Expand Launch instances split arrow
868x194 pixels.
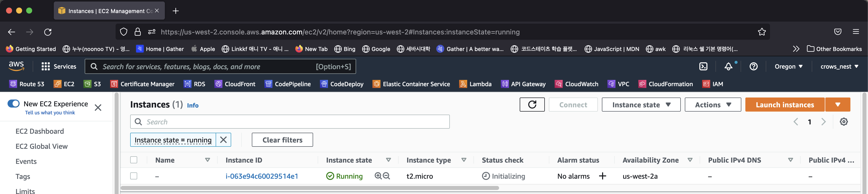pos(838,104)
